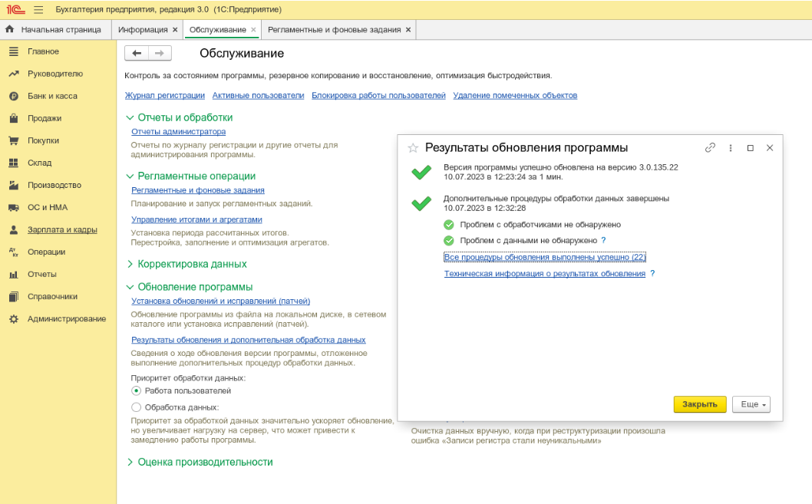Click the yellow Закрыть button

(x=700, y=404)
